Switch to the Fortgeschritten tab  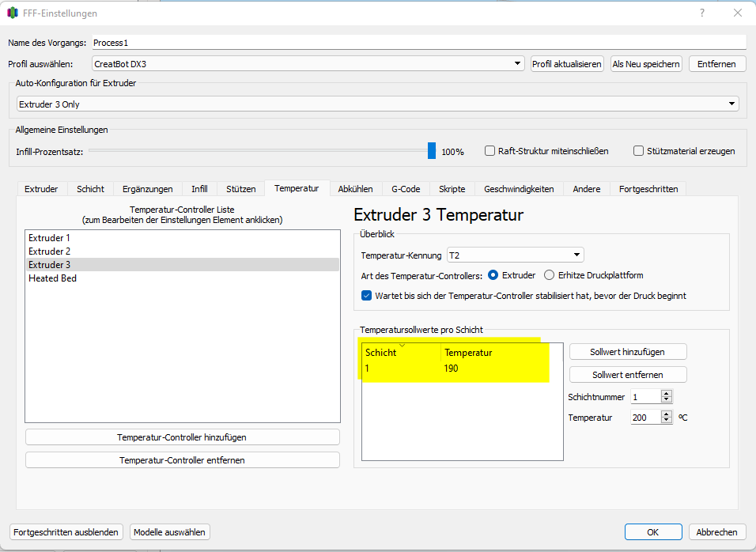[648, 189]
